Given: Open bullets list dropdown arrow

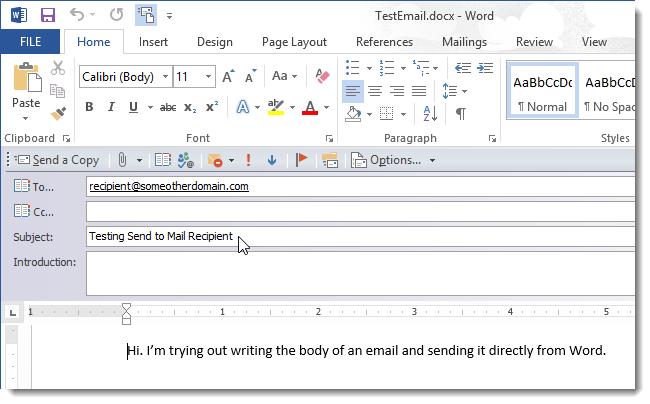Looking at the screenshot, I should tap(369, 68).
